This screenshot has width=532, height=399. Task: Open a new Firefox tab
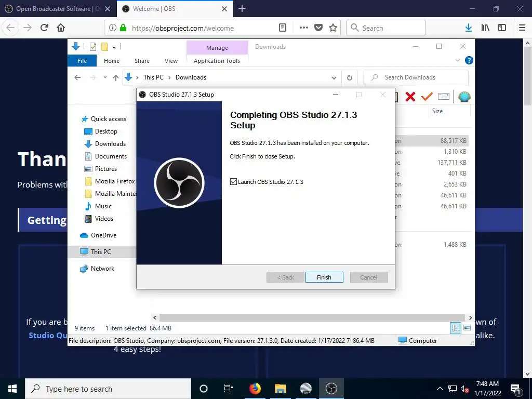click(x=242, y=8)
